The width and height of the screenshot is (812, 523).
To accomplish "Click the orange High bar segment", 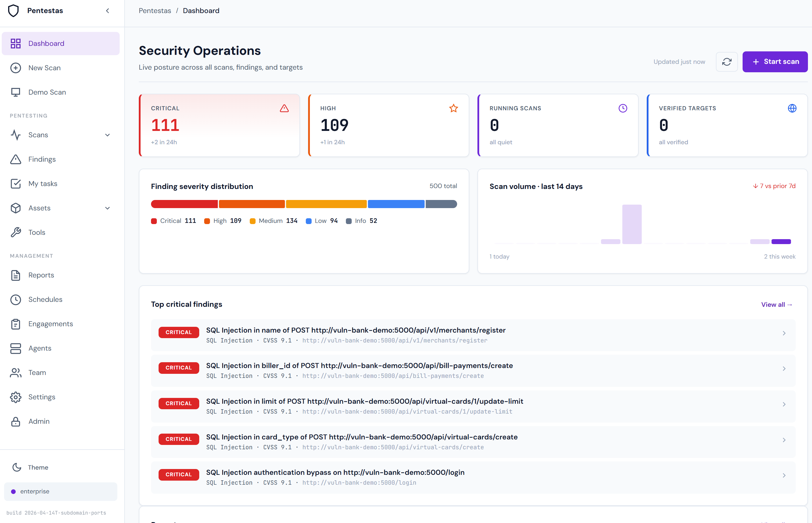I will [x=252, y=204].
